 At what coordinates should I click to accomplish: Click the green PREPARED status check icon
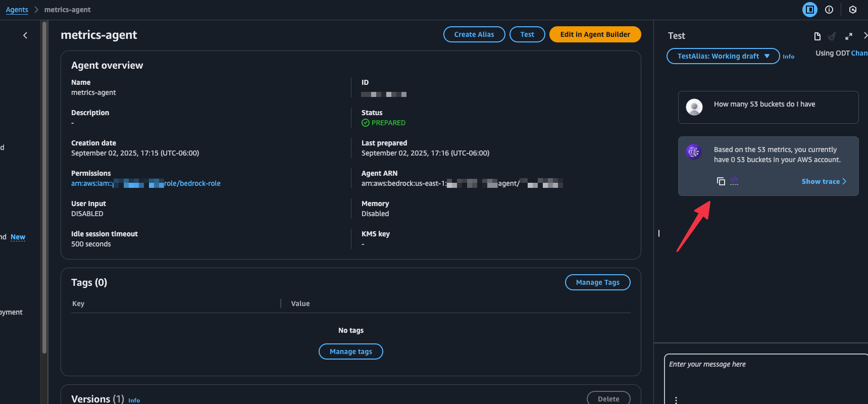[366, 123]
